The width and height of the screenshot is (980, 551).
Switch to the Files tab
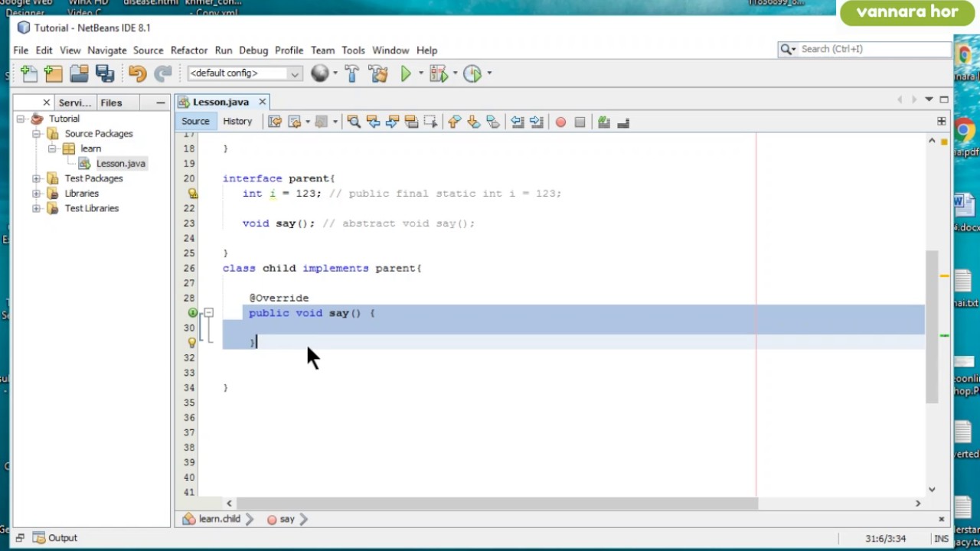point(111,103)
